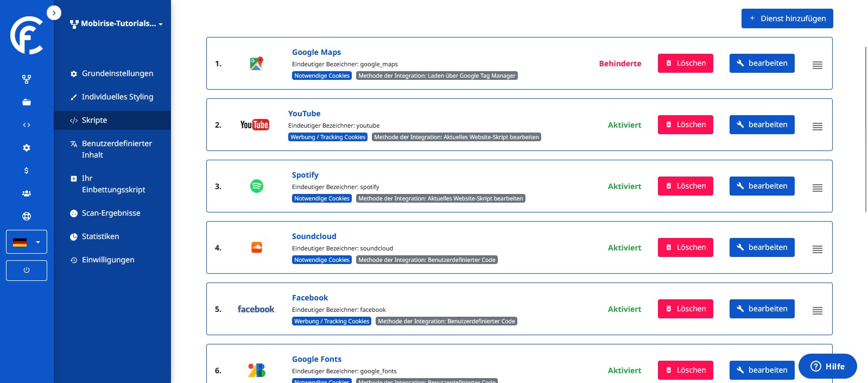Image resolution: width=868 pixels, height=383 pixels.
Task: Delete the YouTube service with Löschen
Action: coord(685,125)
